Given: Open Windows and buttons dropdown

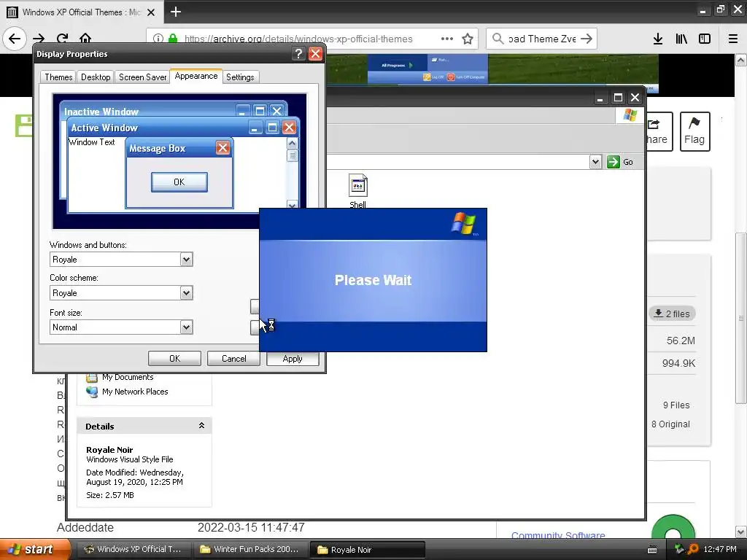Looking at the screenshot, I should point(186,260).
